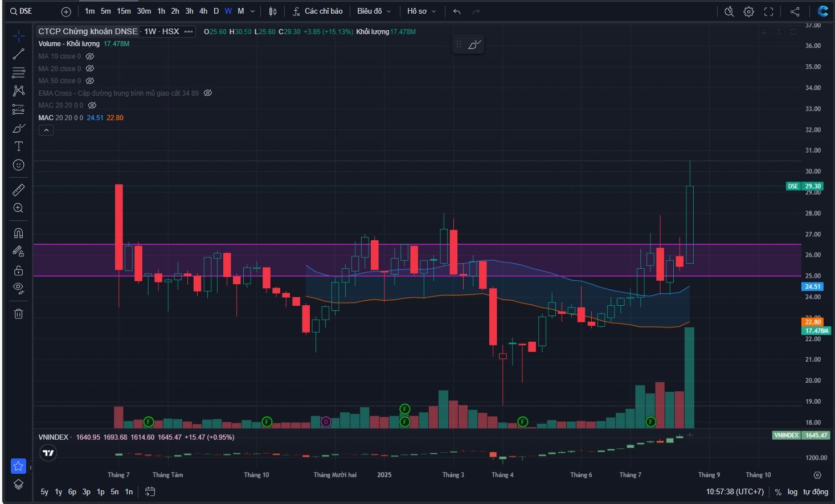835x504 pixels.
Task: Share the chart via share icon
Action: click(x=795, y=11)
